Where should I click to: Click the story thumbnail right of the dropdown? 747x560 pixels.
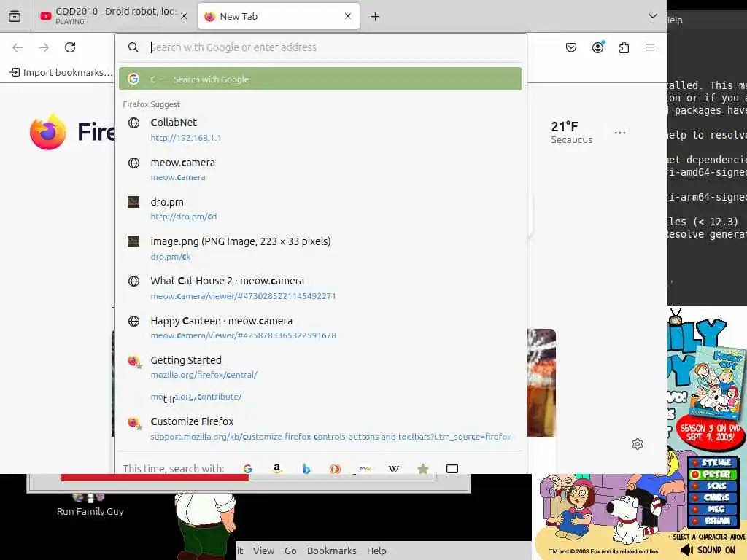541,382
